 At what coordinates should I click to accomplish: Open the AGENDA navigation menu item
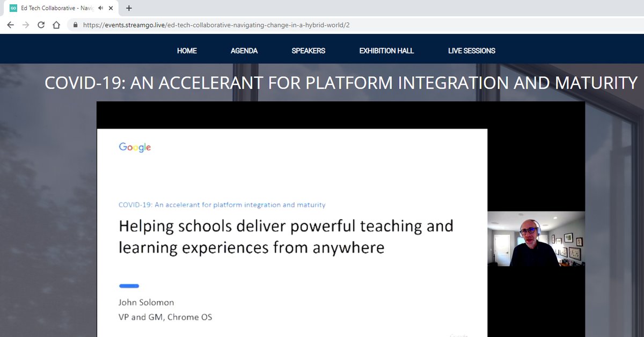244,50
